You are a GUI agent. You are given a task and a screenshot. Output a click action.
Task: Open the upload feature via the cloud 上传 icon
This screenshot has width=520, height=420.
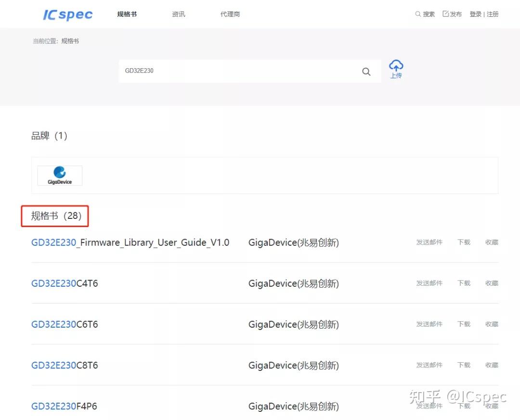pyautogui.click(x=396, y=69)
